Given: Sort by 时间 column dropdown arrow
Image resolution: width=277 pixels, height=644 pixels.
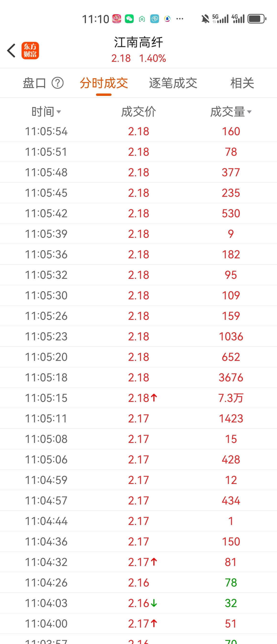Looking at the screenshot, I should [x=59, y=112].
